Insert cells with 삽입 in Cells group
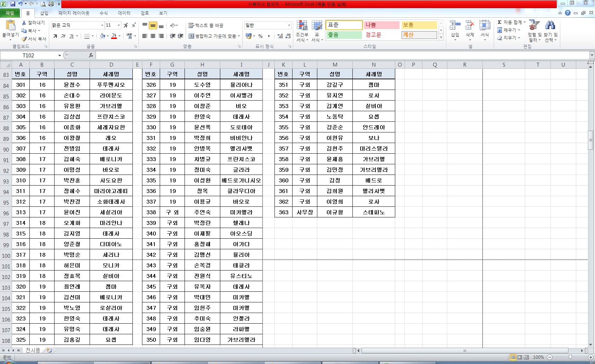Screen dimensions: 595x364 click(455, 30)
